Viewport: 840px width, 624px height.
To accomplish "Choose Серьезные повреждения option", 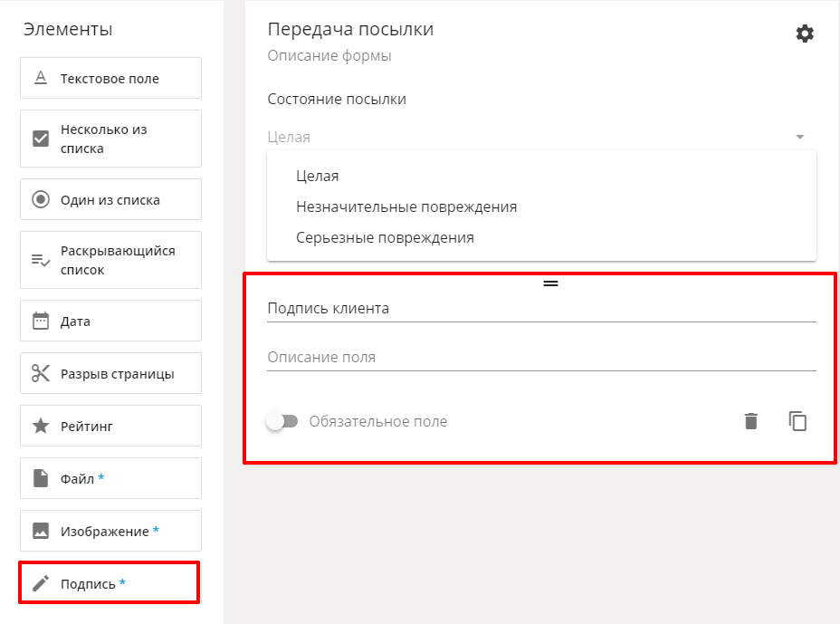I will [385, 237].
